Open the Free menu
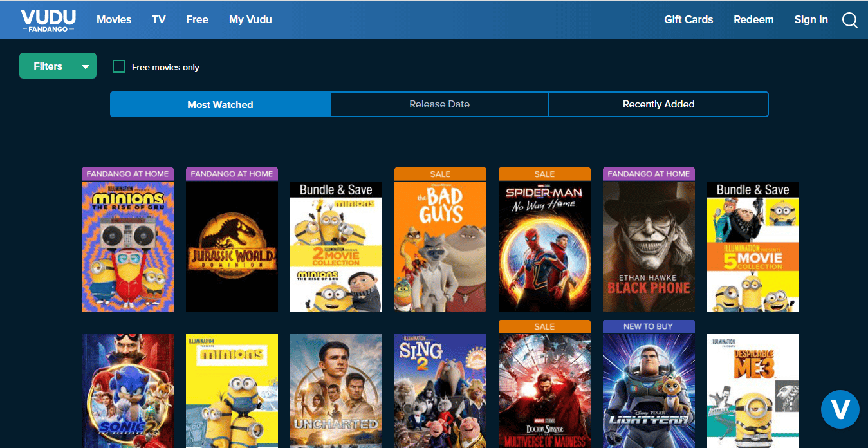Viewport: 868px width, 448px height. click(x=197, y=20)
